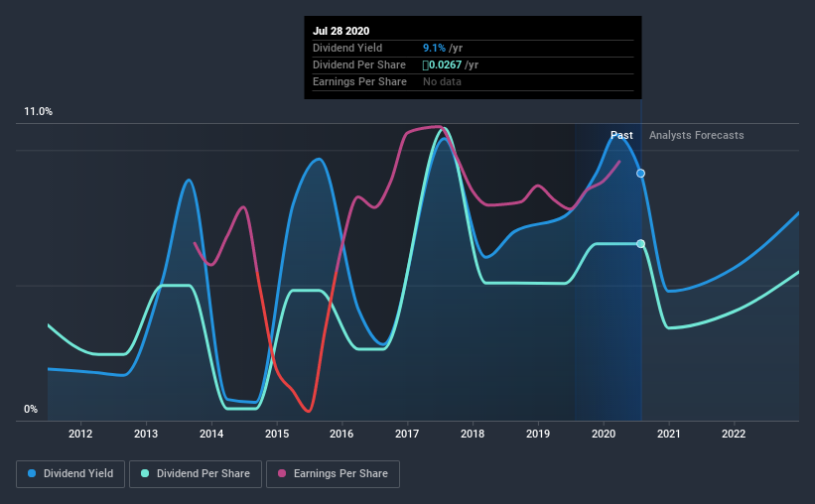Select the 2019 x-axis label

[538, 434]
